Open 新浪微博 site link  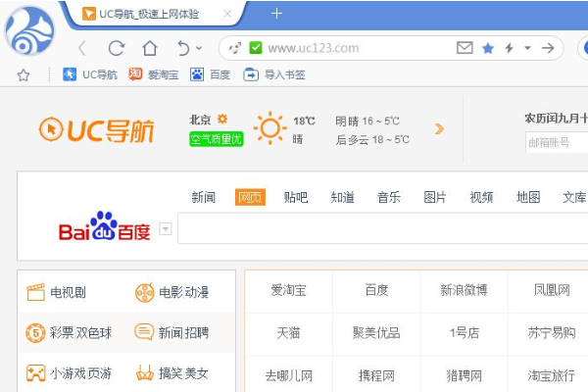click(x=464, y=290)
